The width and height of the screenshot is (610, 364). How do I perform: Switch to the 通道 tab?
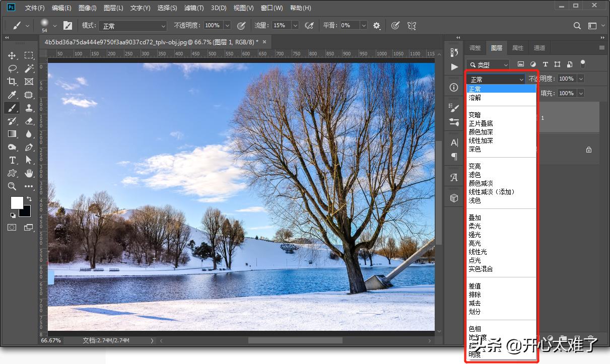539,48
